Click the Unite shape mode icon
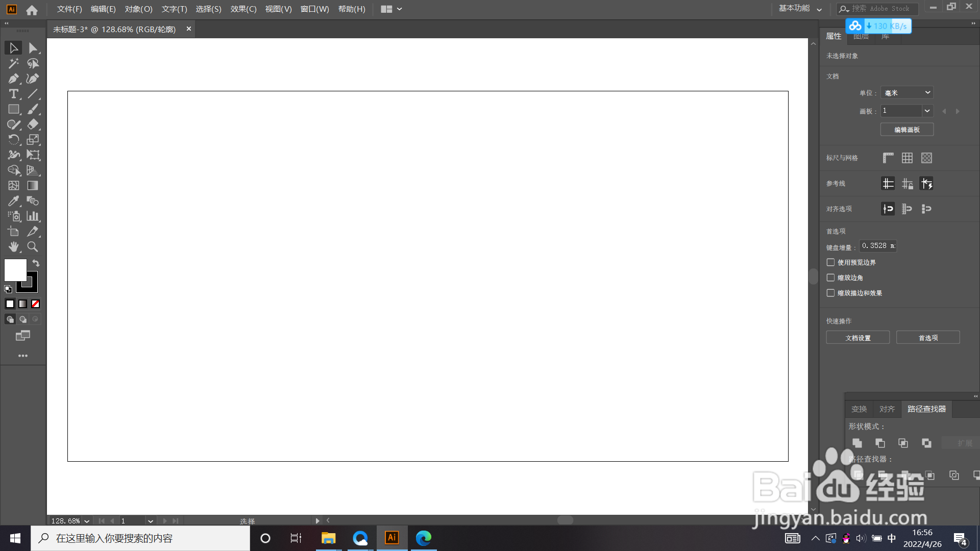The image size is (980, 551). click(x=857, y=443)
